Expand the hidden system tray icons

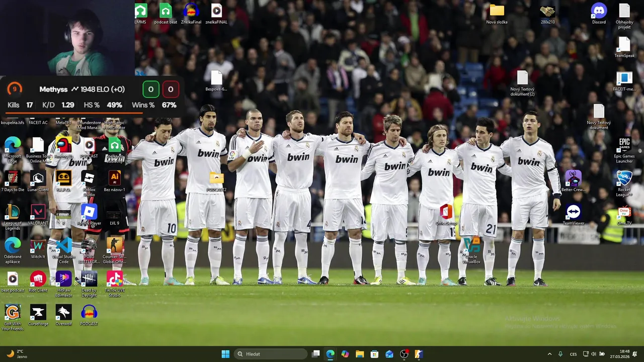tap(549, 354)
